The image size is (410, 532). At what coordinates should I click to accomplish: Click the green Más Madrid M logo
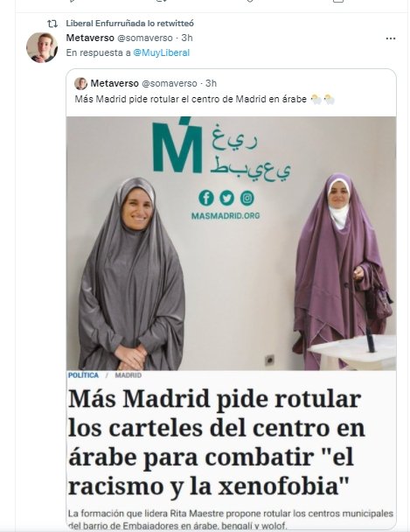[x=177, y=145]
